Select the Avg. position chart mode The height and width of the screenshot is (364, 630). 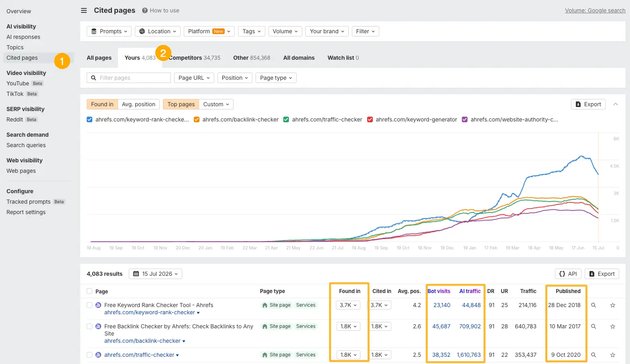(138, 104)
